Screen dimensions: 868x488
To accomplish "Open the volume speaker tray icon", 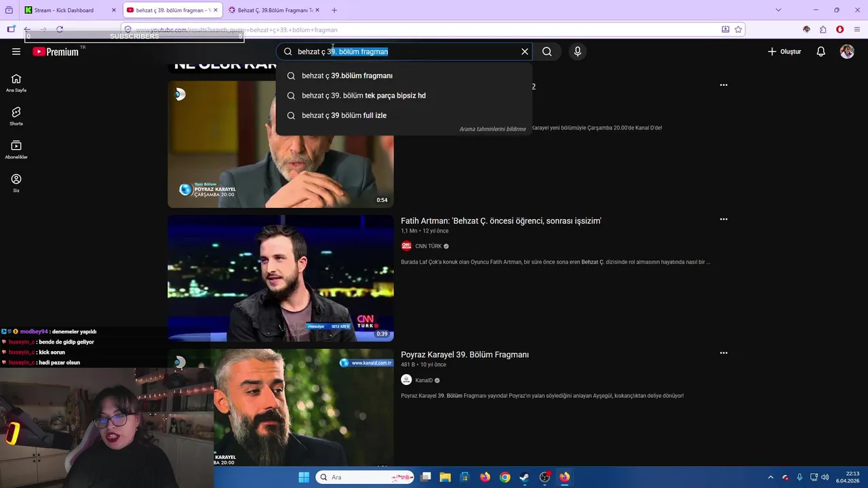I will tap(825, 477).
